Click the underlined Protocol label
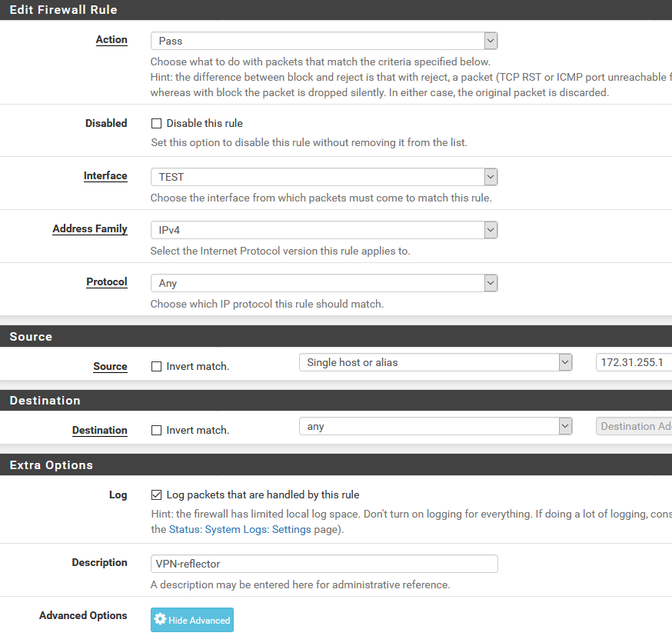The width and height of the screenshot is (672, 636). 107,282
